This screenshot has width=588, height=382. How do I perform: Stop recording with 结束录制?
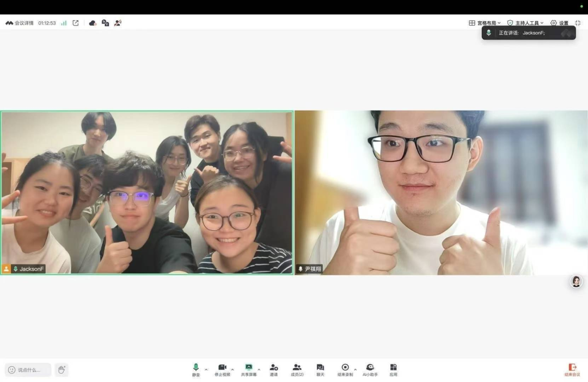click(x=345, y=369)
